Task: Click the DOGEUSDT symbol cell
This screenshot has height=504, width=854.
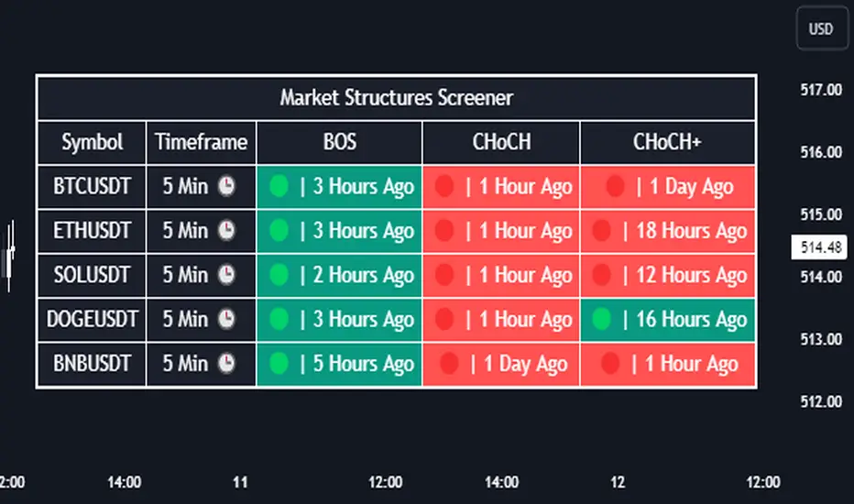Action: 92,319
